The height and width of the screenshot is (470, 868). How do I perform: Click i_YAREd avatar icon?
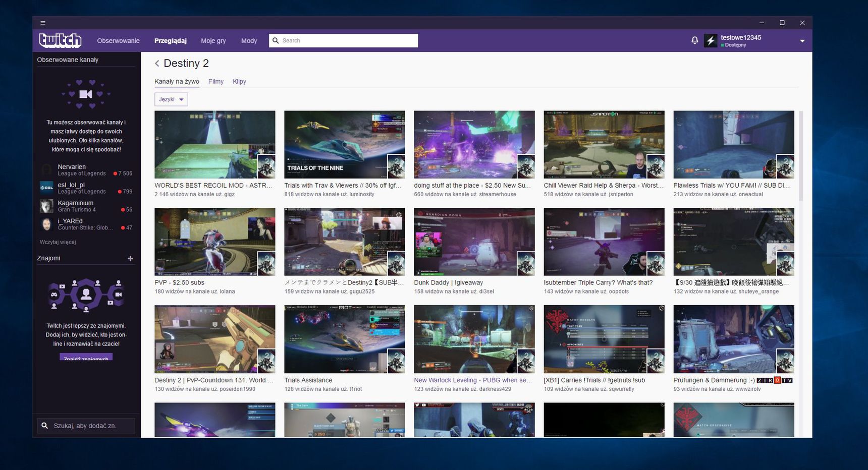pos(47,224)
